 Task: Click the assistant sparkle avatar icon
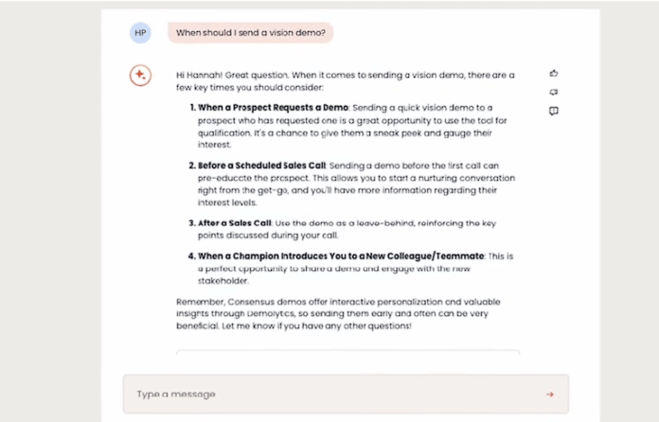tap(140, 75)
